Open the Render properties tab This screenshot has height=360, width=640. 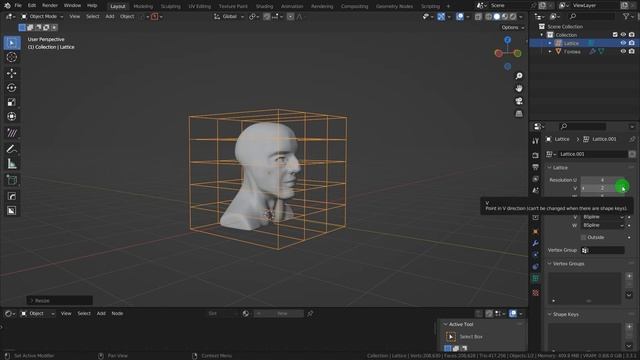(536, 156)
